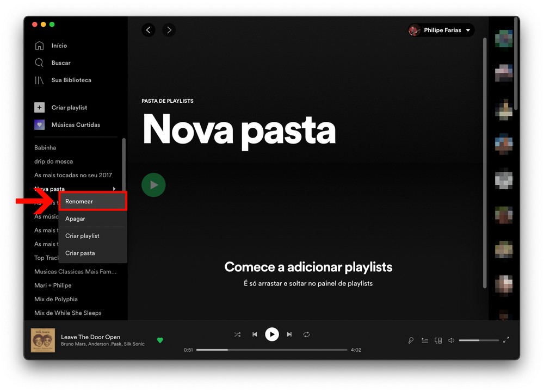Open Buscar in the sidebar

click(x=61, y=63)
